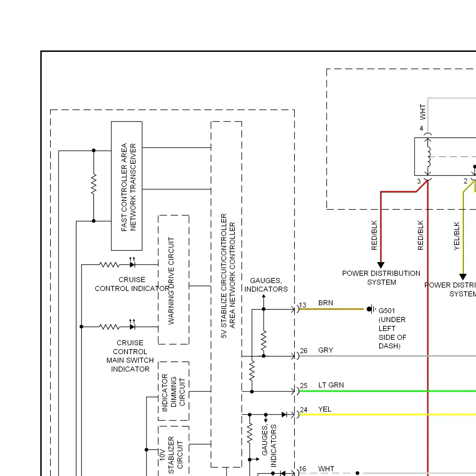Viewport: 476px width, 476px height.
Task: Click the Cruise Control Main Switch Indicator LED symbol
Action: (132, 327)
